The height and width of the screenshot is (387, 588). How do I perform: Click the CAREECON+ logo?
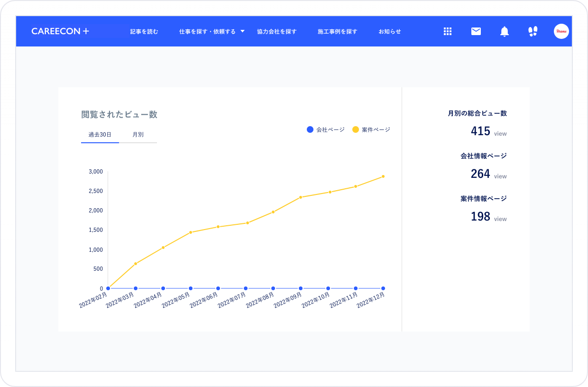(x=61, y=31)
